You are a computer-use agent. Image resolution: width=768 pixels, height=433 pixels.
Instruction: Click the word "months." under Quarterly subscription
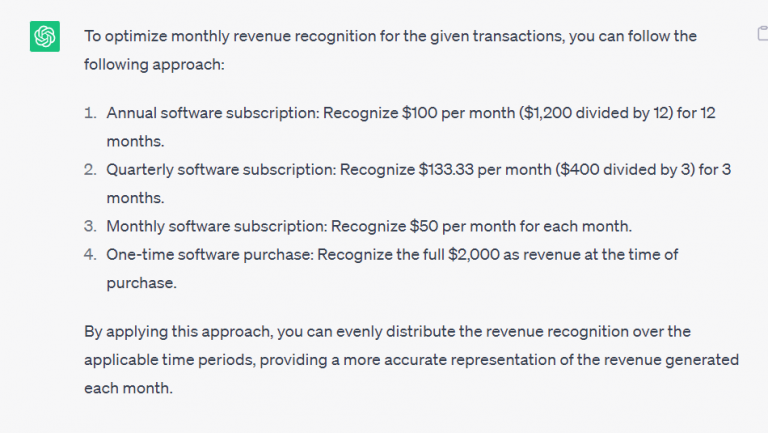[x=135, y=198]
